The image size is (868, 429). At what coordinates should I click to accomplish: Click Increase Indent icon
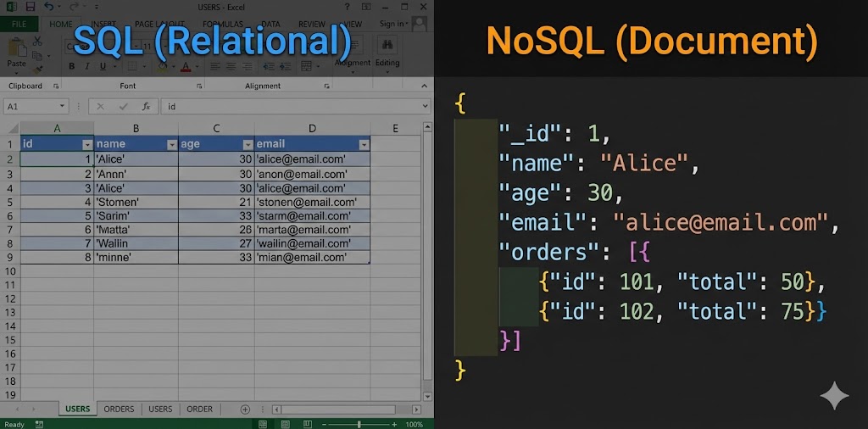point(285,66)
